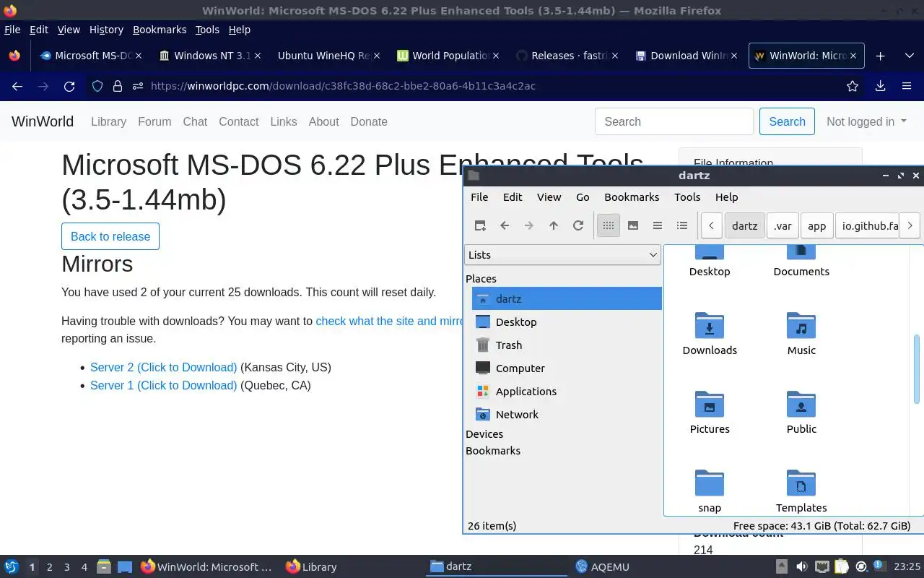The width and height of the screenshot is (924, 578).
Task: Select the Downloads folder icon
Action: pos(710,327)
